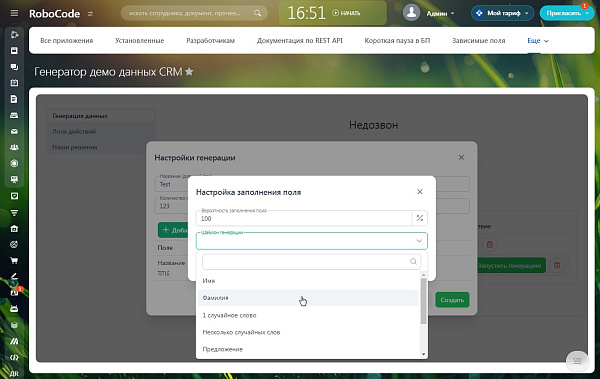The width and height of the screenshot is (600, 379).
Task: Focus the search field inside the template dropdown
Action: [311, 261]
